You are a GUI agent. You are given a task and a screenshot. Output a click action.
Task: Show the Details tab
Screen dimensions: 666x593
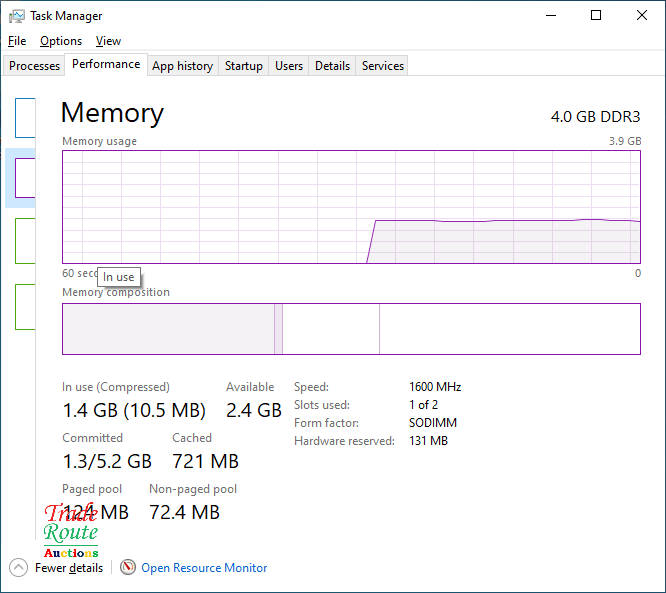coord(332,66)
